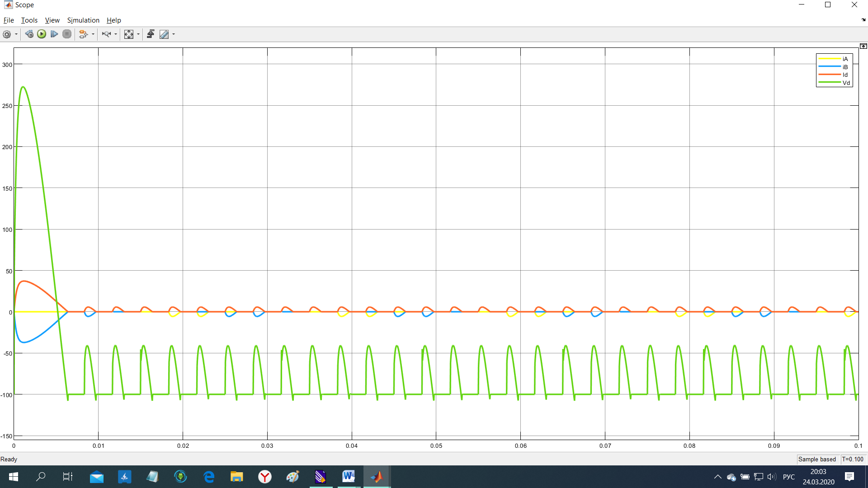Toggle Vd signal in the legend
This screenshot has width=868, height=488.
click(x=846, y=83)
